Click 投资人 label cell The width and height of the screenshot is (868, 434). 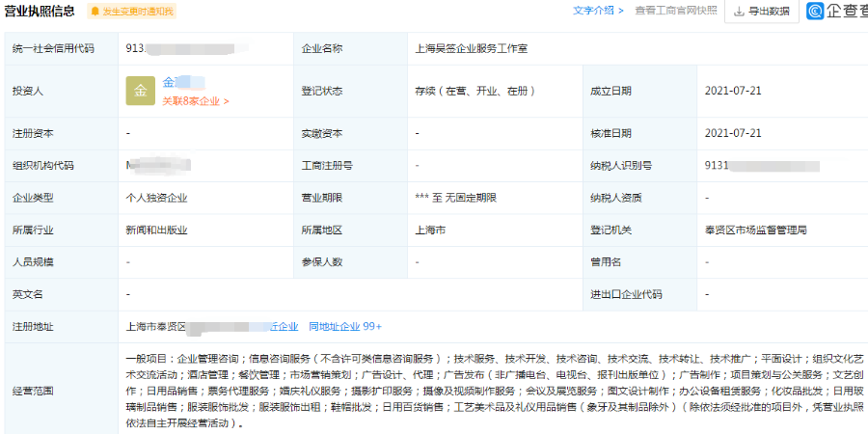pos(62,92)
